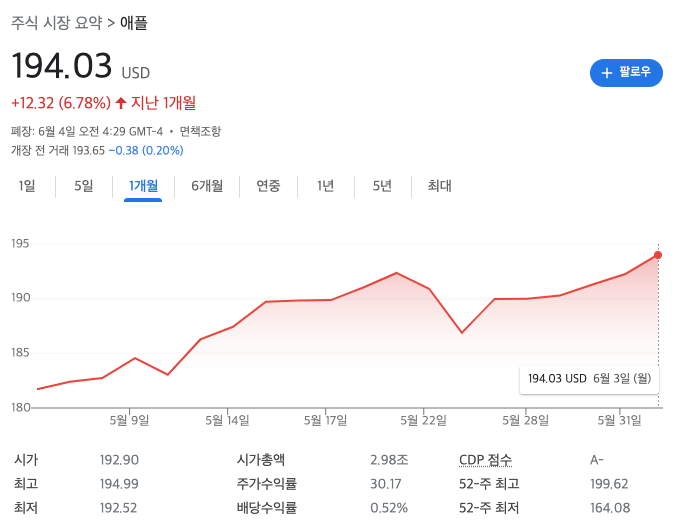Image resolution: width=681 pixels, height=530 pixels.
Task: Switch to the 연중 range tab
Action: 268,186
